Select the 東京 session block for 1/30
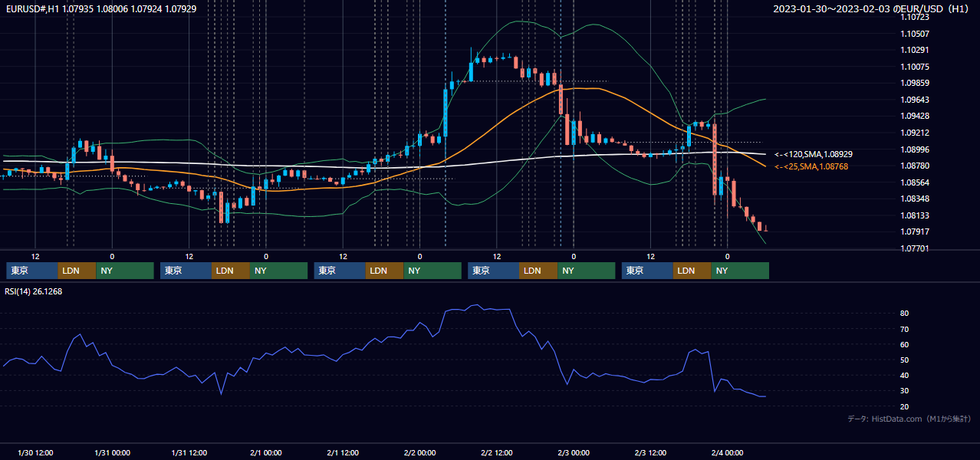This screenshot has height=460, width=980. tap(32, 271)
